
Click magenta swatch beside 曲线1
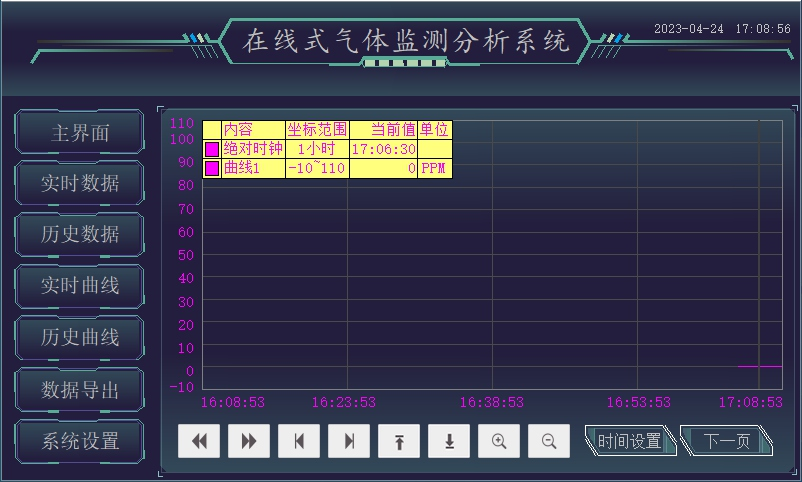click(212, 168)
